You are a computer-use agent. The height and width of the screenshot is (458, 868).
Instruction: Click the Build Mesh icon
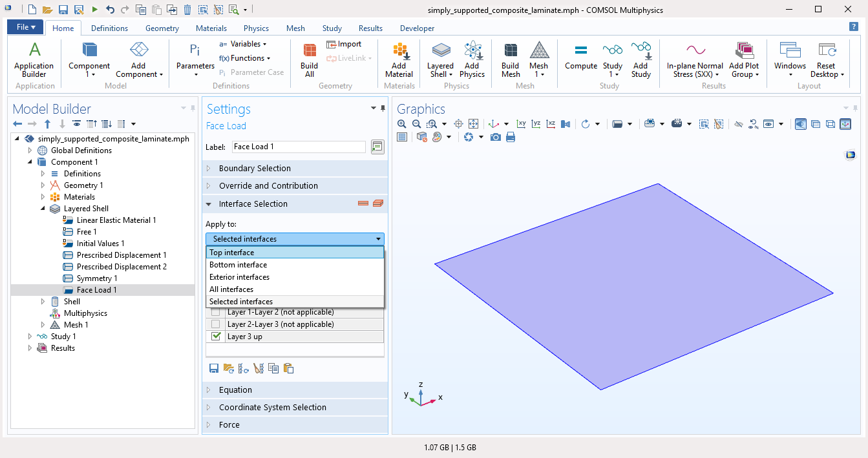pos(510,59)
